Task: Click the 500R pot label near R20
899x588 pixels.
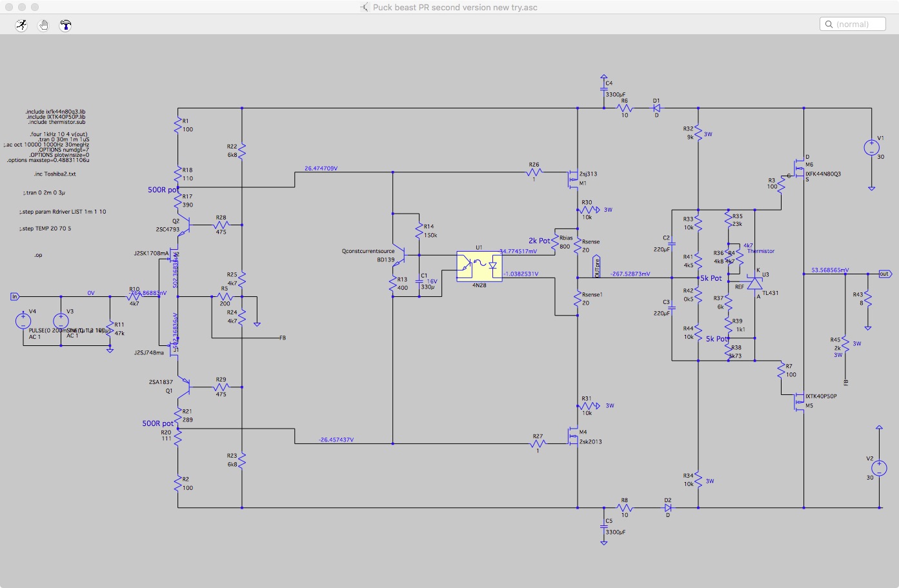Action: point(158,423)
